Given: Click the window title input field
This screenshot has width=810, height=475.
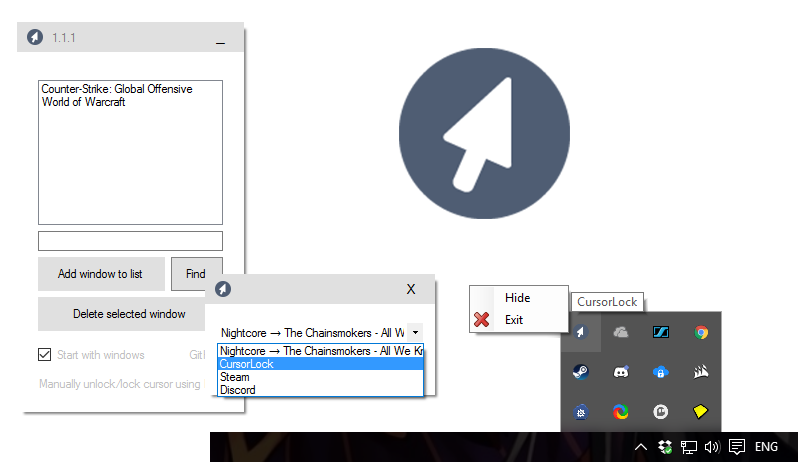Looking at the screenshot, I should (130, 241).
